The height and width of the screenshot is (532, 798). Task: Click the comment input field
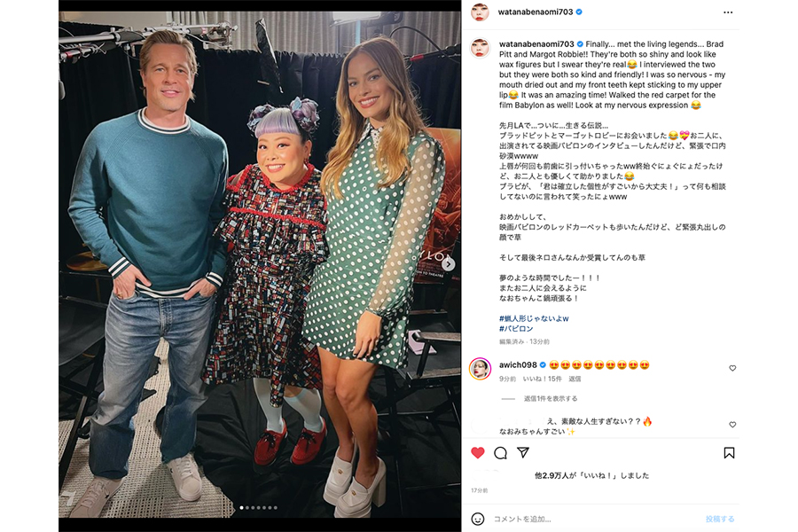pos(596,519)
